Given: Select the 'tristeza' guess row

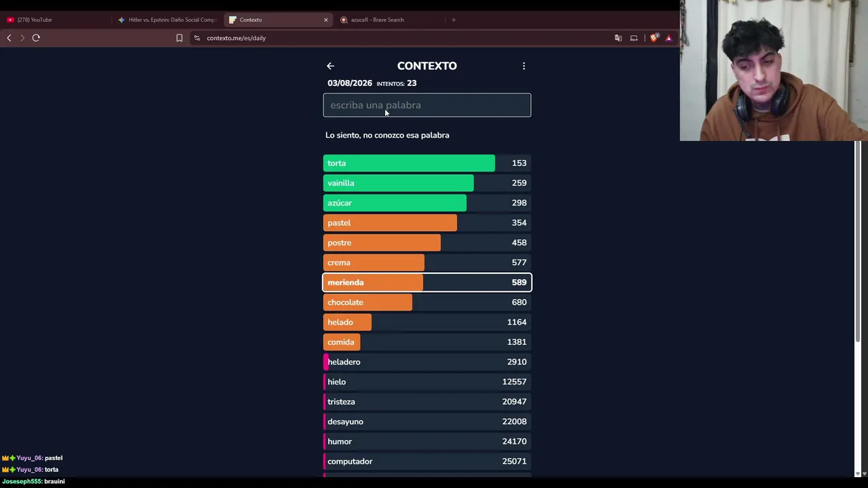Looking at the screenshot, I should (x=427, y=401).
